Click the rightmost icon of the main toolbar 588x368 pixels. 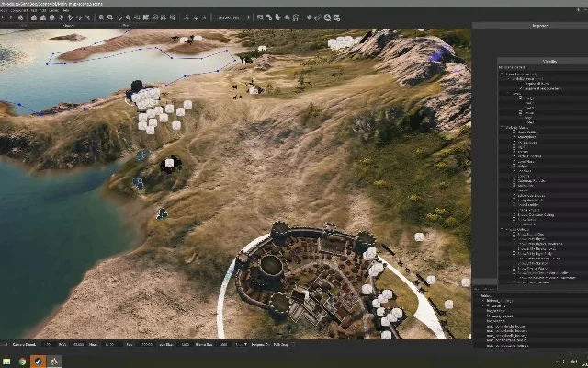point(336,17)
